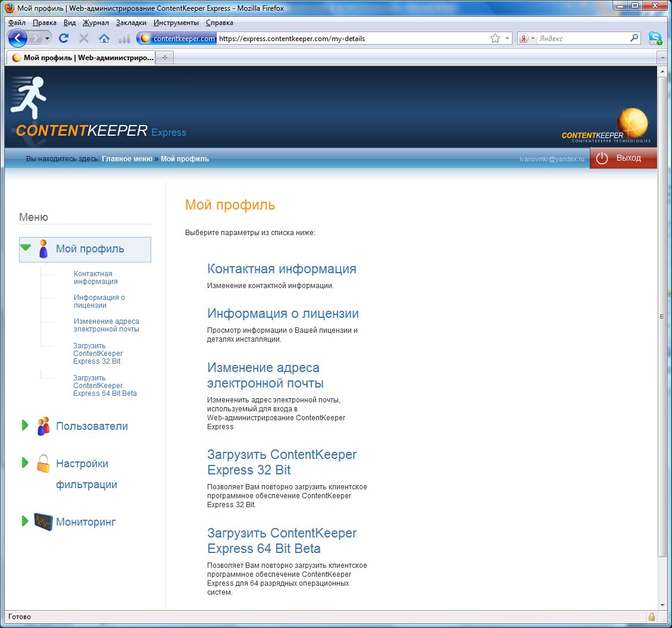Open the address bar history dropdown
The height and width of the screenshot is (628, 672).
[508, 39]
